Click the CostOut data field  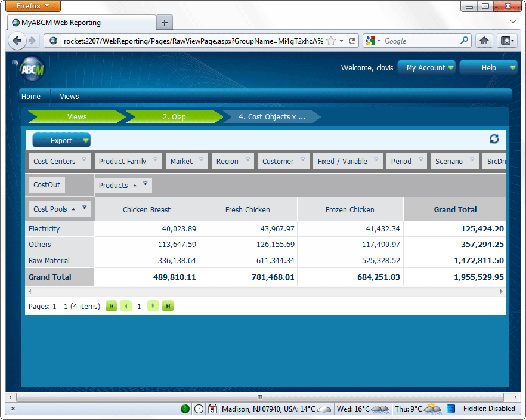tap(47, 185)
